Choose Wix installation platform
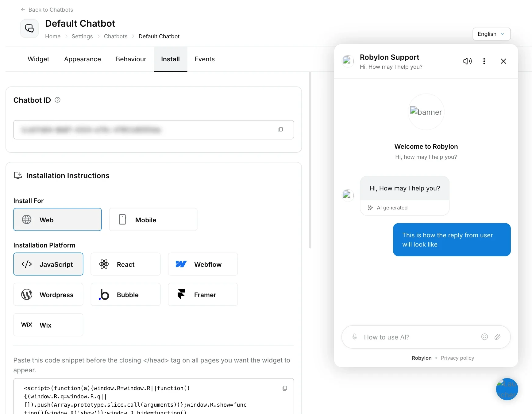The image size is (532, 414). (48, 325)
